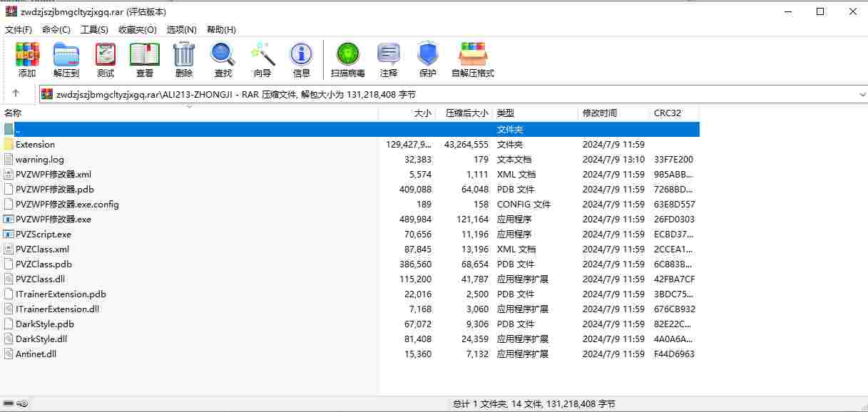Click the archive path address field
The height and width of the screenshot is (412, 868).
coord(454,94)
